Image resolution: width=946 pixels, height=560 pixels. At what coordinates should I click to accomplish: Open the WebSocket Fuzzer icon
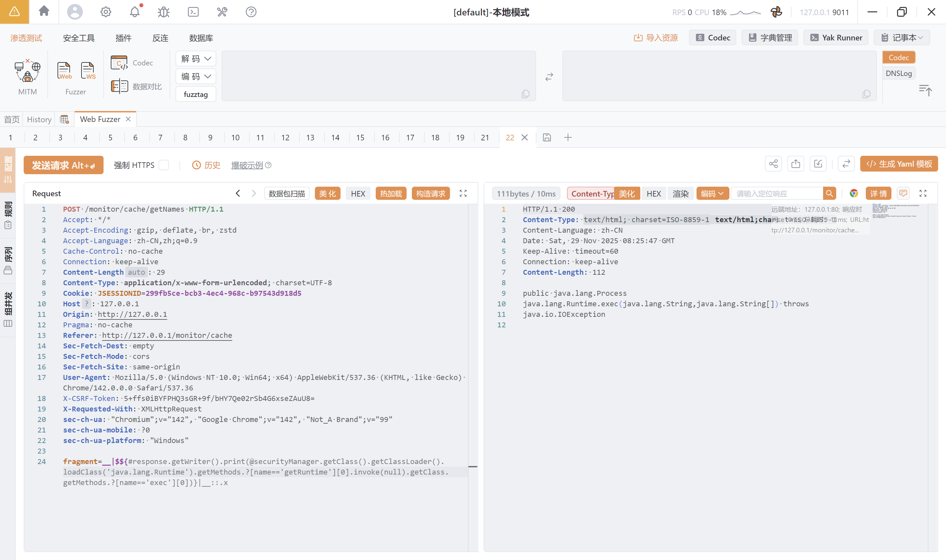coord(88,71)
